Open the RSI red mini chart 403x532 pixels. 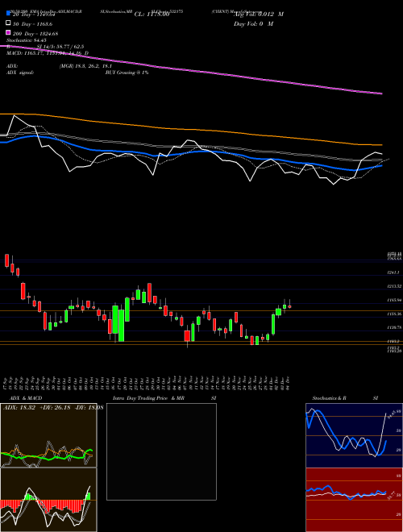pos(354,500)
